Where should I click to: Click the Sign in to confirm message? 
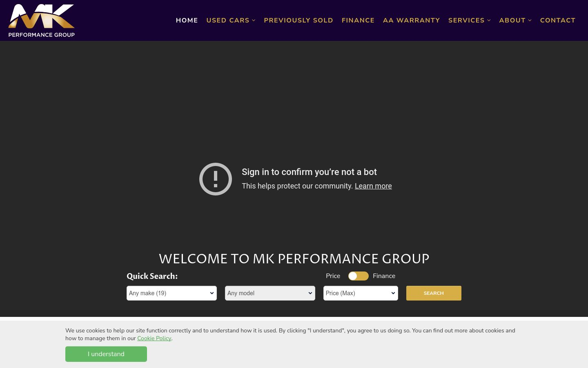309,172
